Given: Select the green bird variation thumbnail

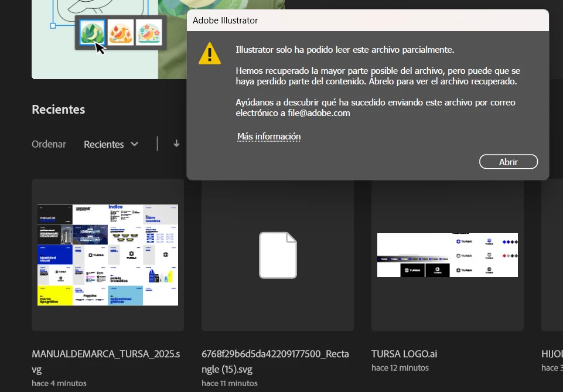Looking at the screenshot, I should tap(93, 33).
